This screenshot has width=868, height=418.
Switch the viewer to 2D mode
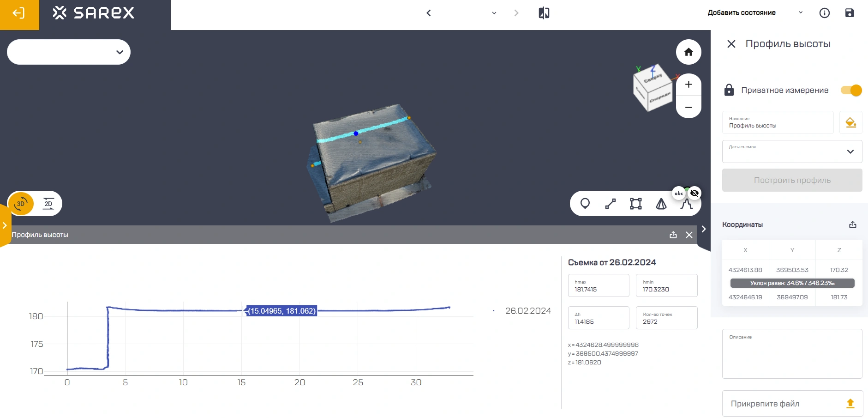click(x=48, y=204)
